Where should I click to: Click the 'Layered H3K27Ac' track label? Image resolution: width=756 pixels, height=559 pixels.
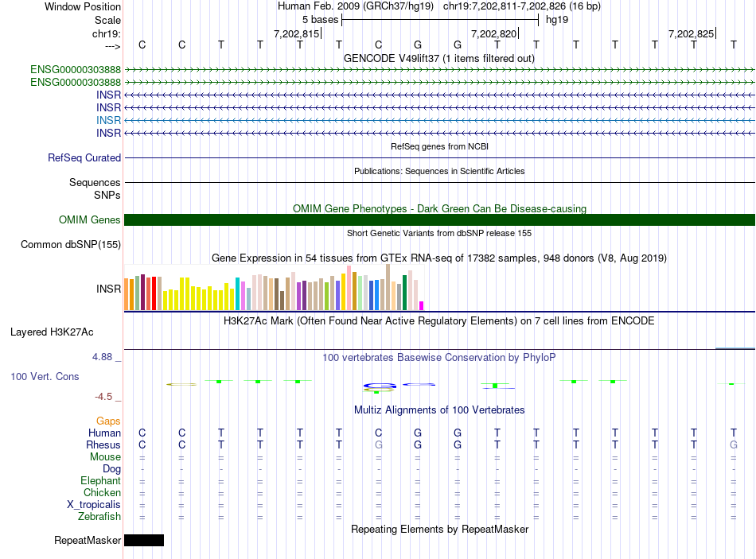[x=52, y=332]
